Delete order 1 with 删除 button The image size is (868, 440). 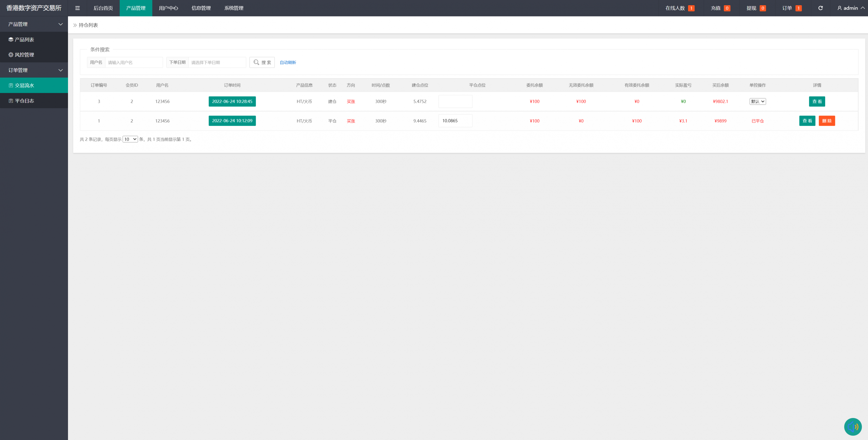[827, 121]
